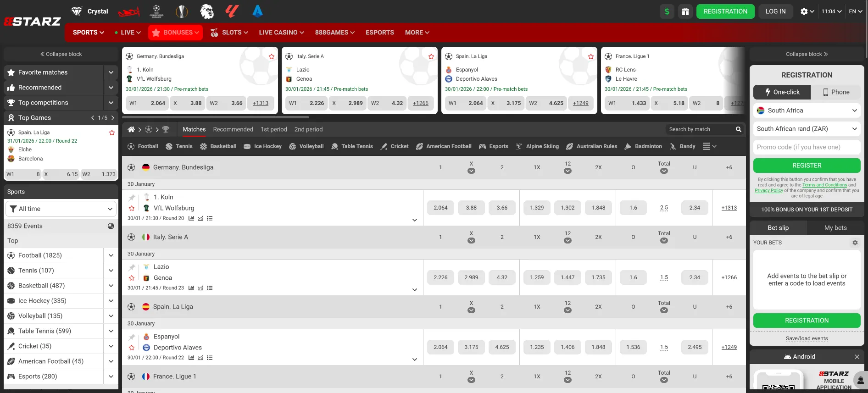The width and height of the screenshot is (868, 393).
Task: Open the Terms and Conditions link
Action: coord(824,185)
